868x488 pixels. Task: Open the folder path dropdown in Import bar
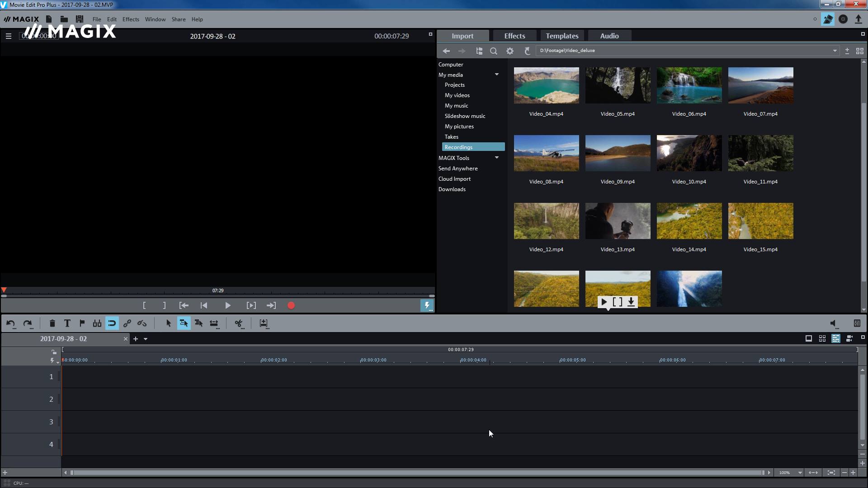834,50
